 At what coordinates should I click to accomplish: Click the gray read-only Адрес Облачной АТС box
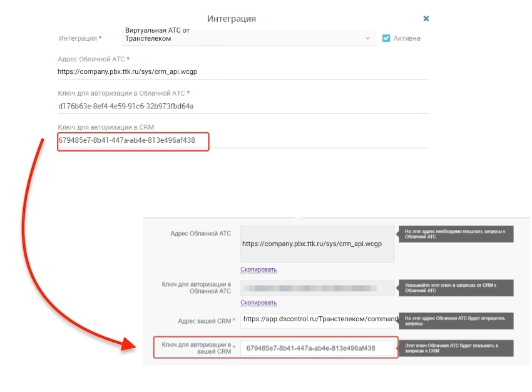point(317,244)
